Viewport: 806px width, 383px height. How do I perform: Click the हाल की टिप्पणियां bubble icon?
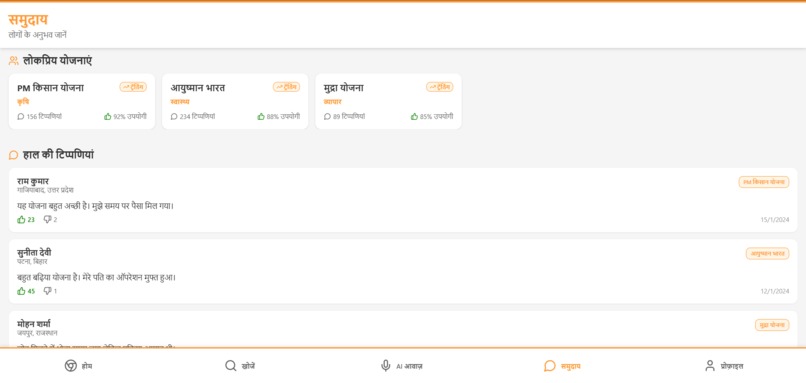[14, 155]
